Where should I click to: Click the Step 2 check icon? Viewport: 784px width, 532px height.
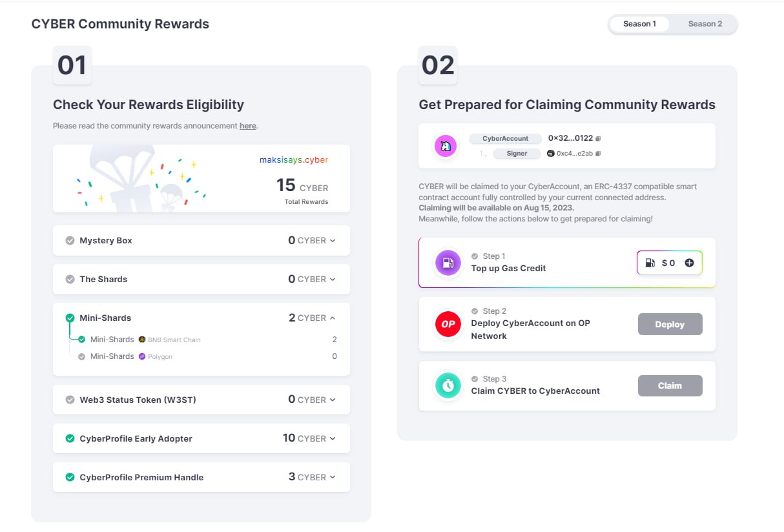475,311
